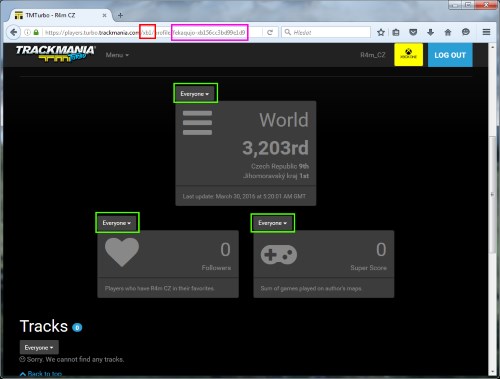Image resolution: width=500 pixels, height=379 pixels.
Task: Click the 3,203rd world rank text
Action: click(275, 148)
